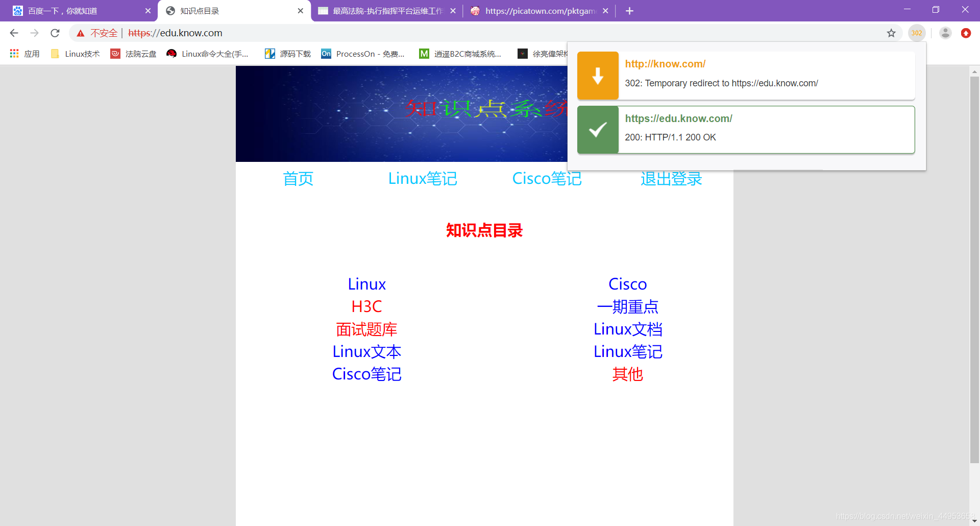Image resolution: width=980 pixels, height=526 pixels.
Task: Click the 不安全 security warning indicator
Action: pyautogui.click(x=99, y=33)
